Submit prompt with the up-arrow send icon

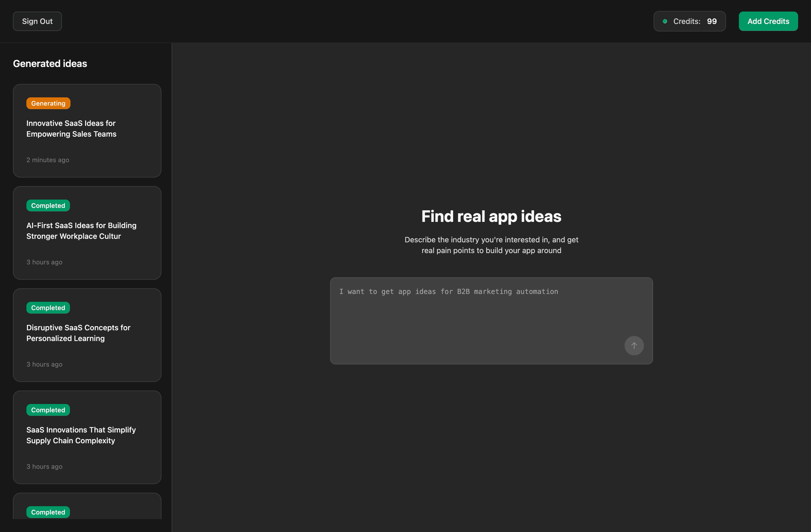point(634,345)
